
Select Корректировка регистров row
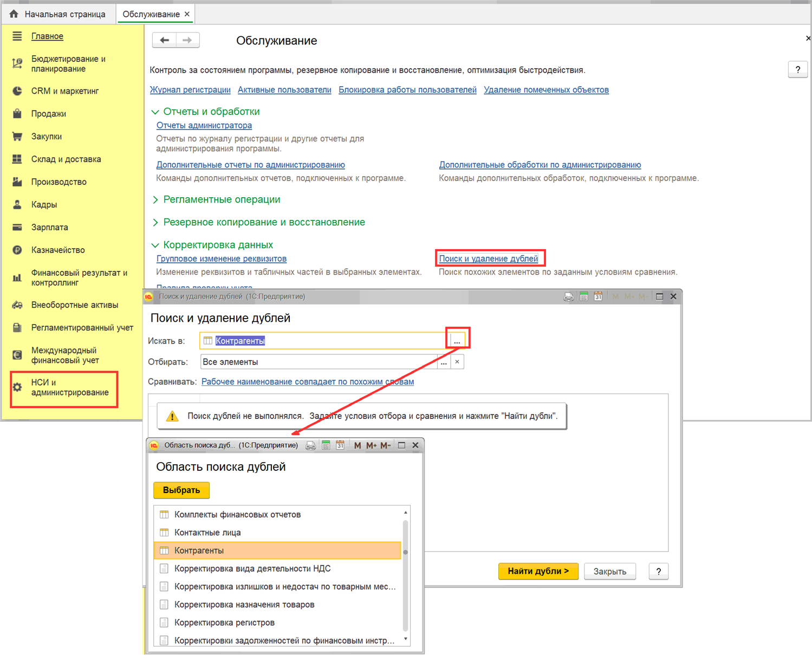coord(277,623)
